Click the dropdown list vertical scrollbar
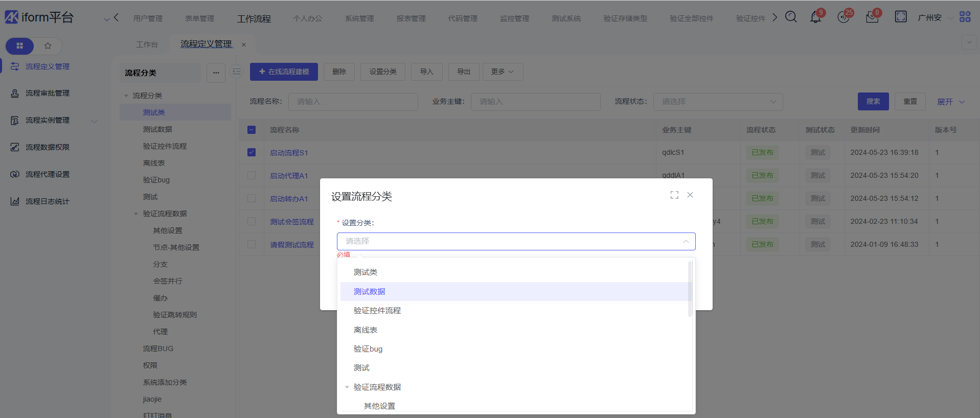The image size is (980, 418). (690, 289)
